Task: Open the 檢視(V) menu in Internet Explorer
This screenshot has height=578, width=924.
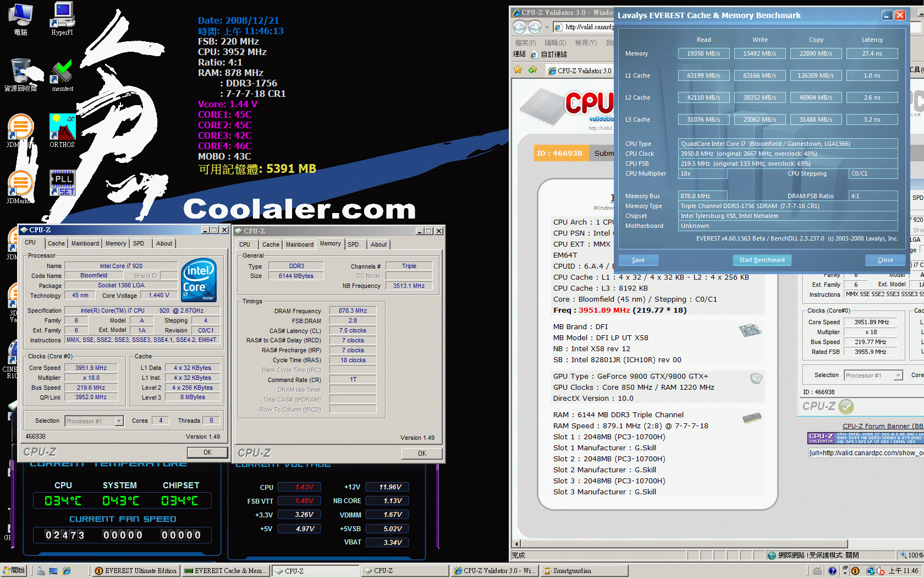Action: pyautogui.click(x=586, y=43)
